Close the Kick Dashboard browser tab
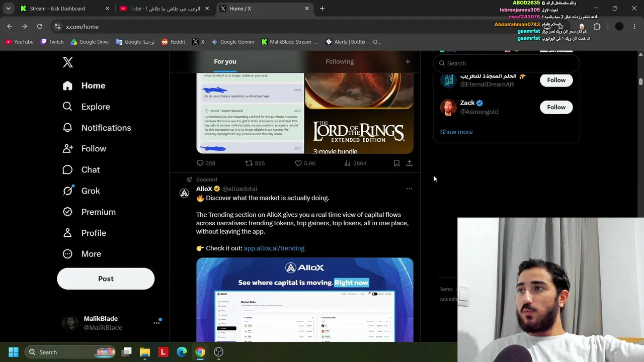Viewport: 644px width, 362px height. coord(107,9)
